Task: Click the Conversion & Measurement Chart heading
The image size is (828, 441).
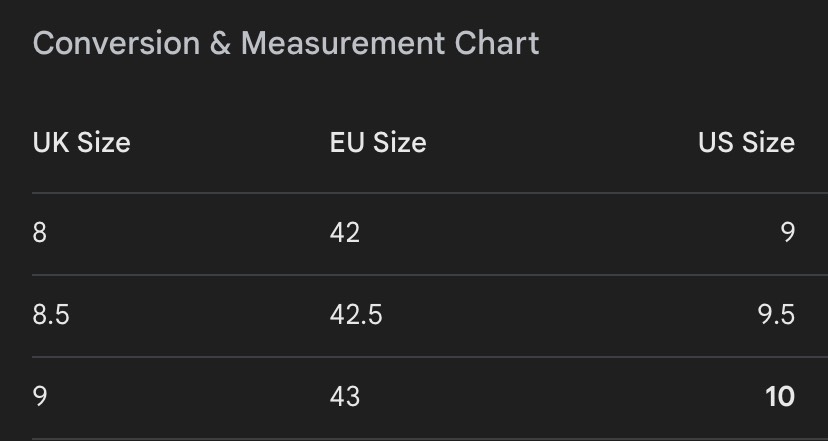Action: pos(286,43)
